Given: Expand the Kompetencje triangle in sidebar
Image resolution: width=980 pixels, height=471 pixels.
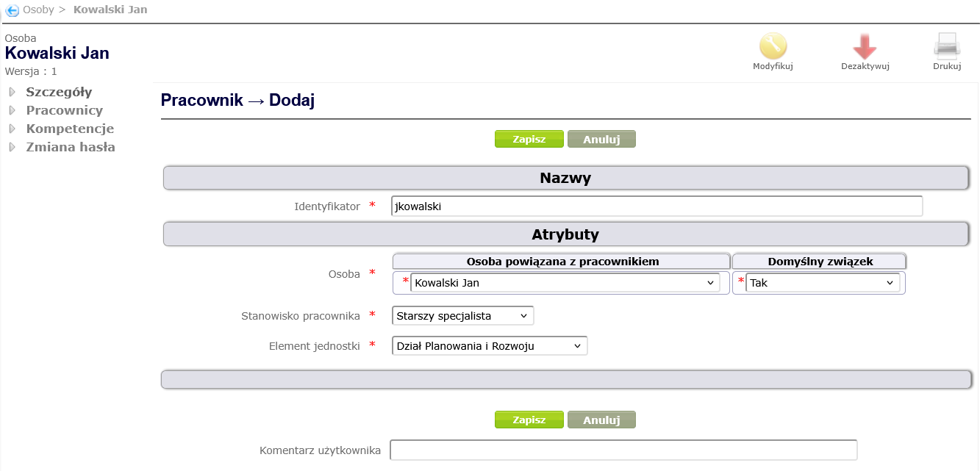Looking at the screenshot, I should 12,129.
